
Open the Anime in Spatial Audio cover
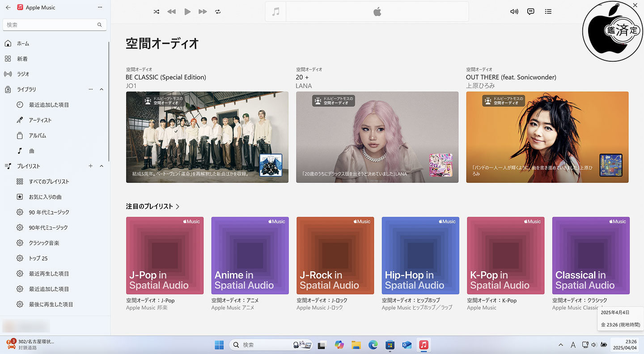point(250,256)
